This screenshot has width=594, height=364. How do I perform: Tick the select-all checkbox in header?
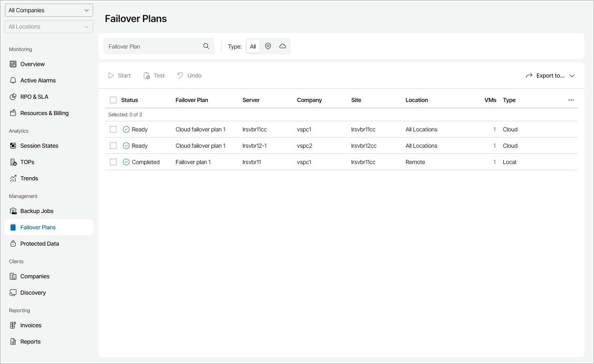click(x=113, y=100)
